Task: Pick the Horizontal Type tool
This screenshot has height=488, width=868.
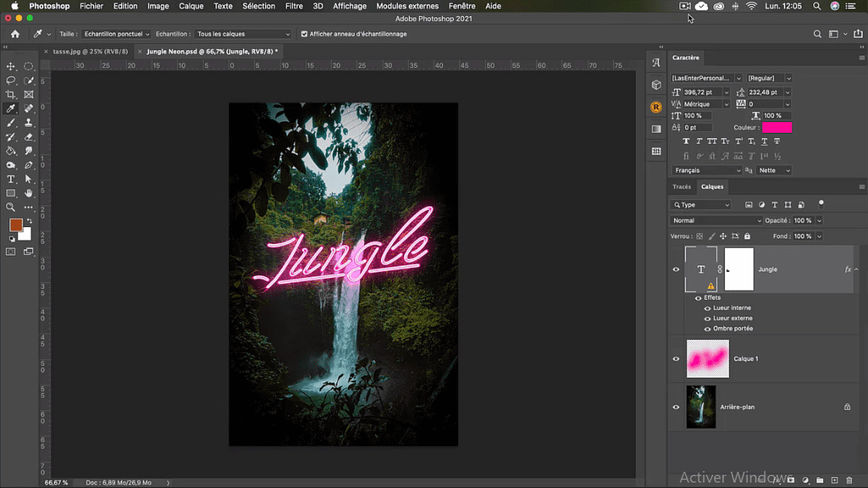Action: click(x=11, y=179)
